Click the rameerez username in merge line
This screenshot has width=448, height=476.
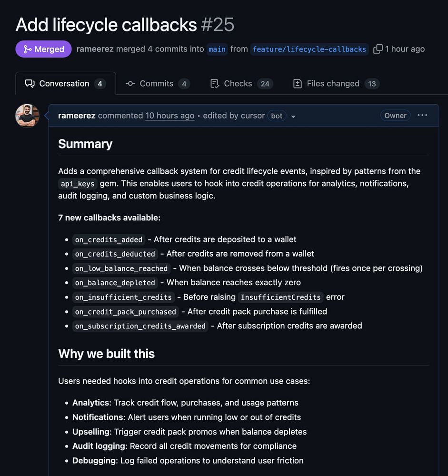pyautogui.click(x=95, y=49)
